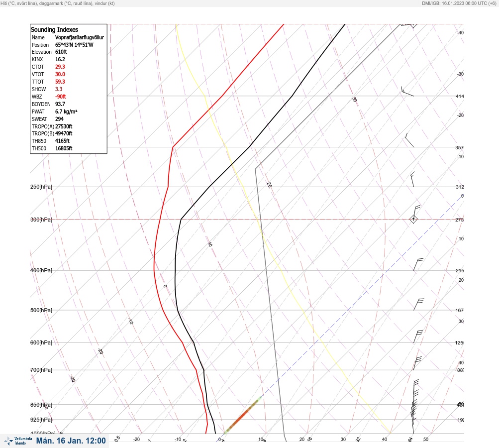Click the DMI/IGB 16.01.2023 06:00 UTC label
Screen dimensions: 499x448
click(x=459, y=3)
